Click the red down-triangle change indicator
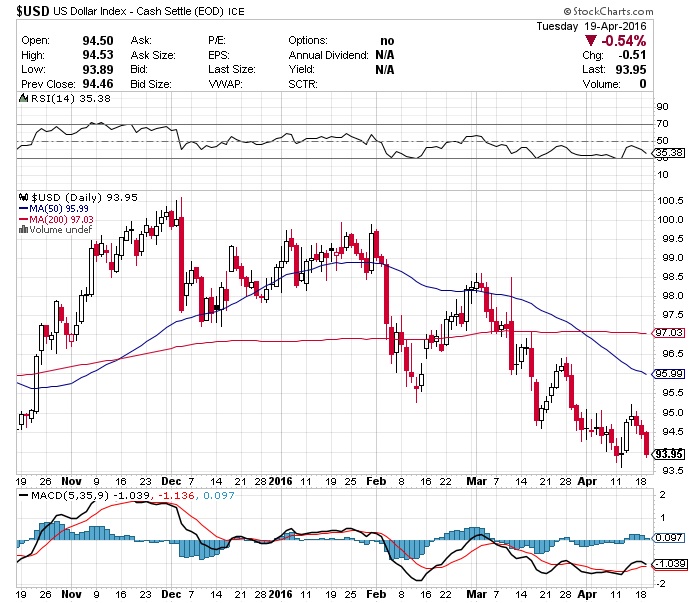The height and width of the screenshot is (603, 700). point(591,41)
